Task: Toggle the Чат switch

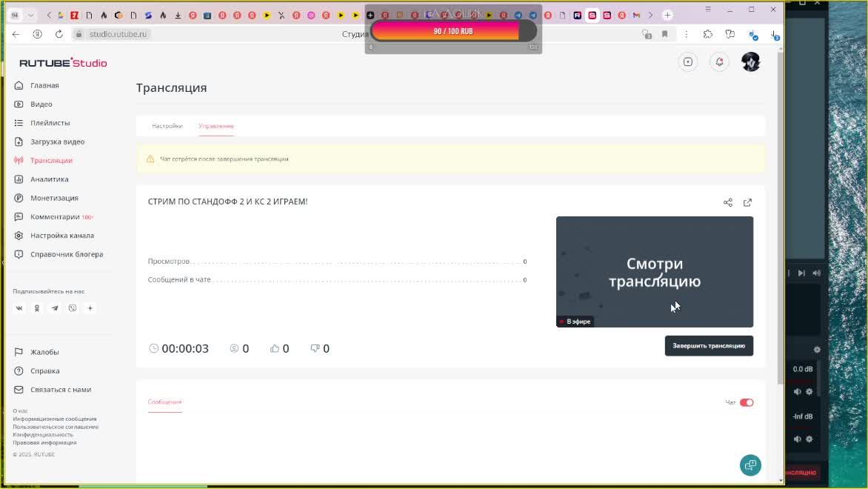Action: (x=747, y=402)
